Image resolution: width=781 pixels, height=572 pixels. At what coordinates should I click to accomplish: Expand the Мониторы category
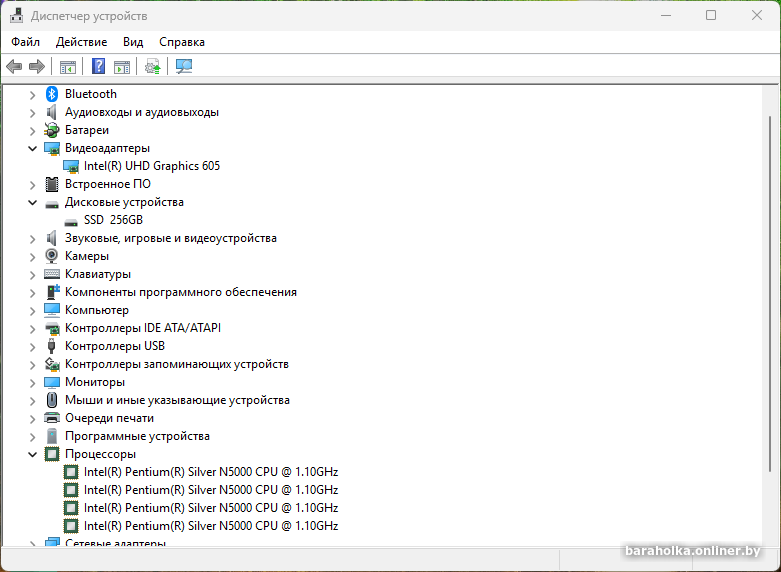32,383
